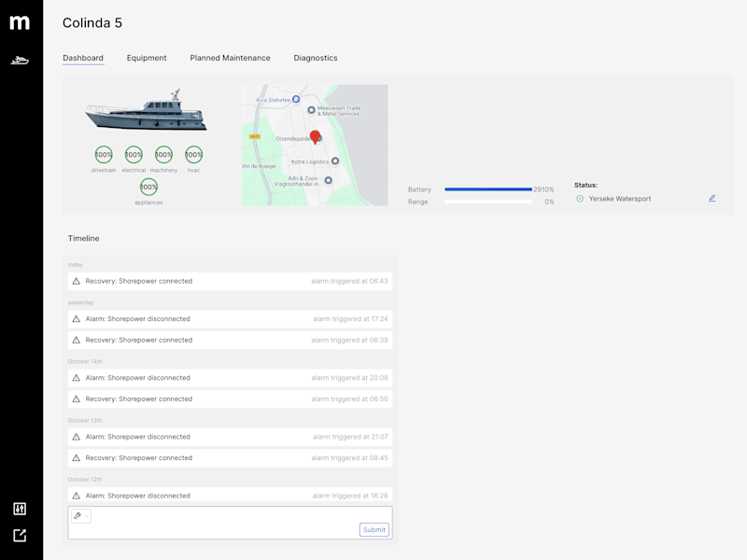
Task: Open the 'Recovery: Shorepower connected' 08:45 entry
Action: (x=230, y=457)
